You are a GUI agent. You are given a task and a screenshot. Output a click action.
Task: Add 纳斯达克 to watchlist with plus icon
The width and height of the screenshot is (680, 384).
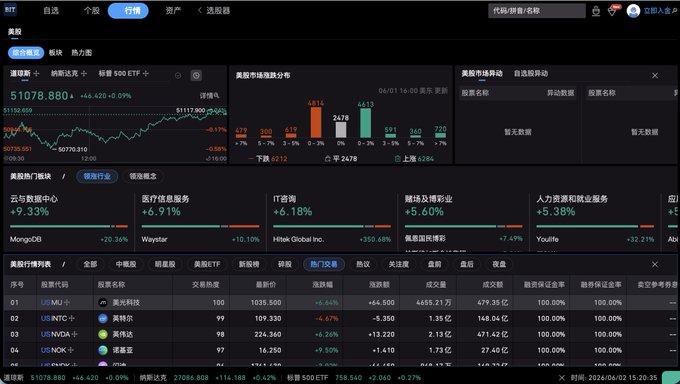[84, 73]
